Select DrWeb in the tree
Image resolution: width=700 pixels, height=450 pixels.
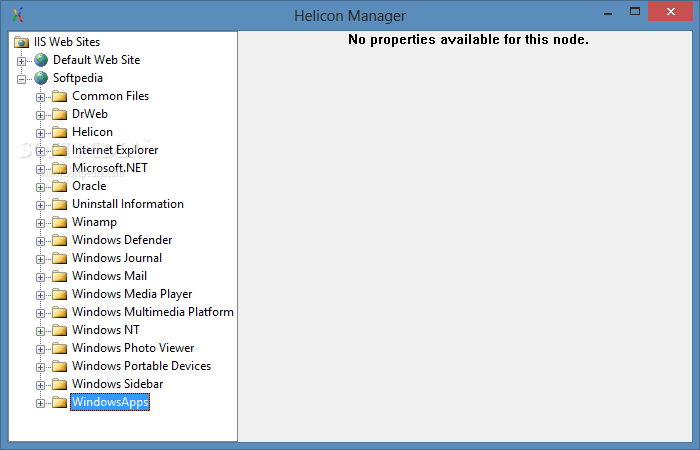90,114
